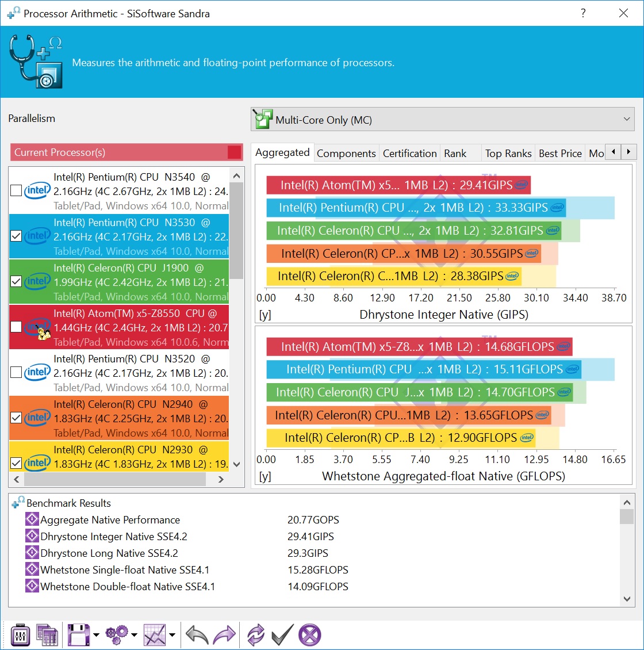Click the back arrow icon

(x=197, y=635)
